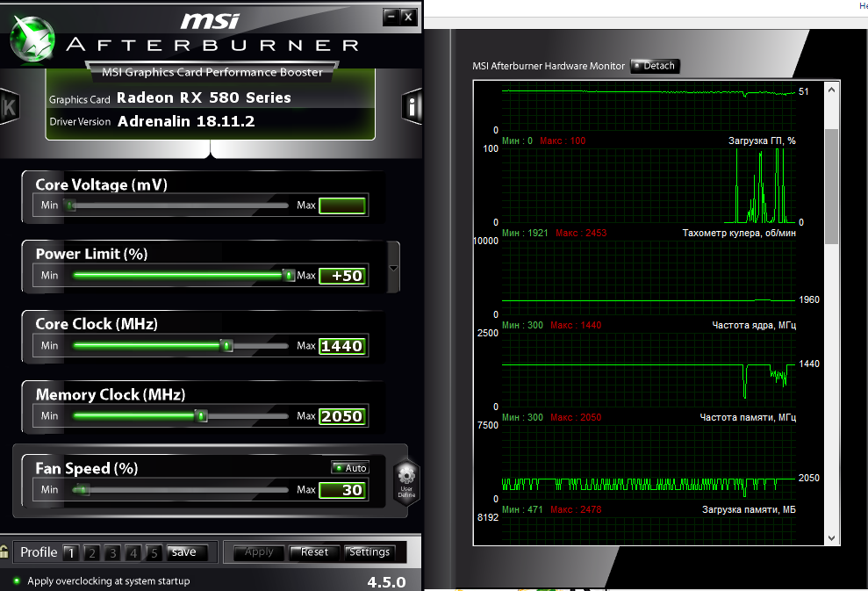Focus the Core Voltage value field
The image size is (868, 591).
tap(342, 205)
